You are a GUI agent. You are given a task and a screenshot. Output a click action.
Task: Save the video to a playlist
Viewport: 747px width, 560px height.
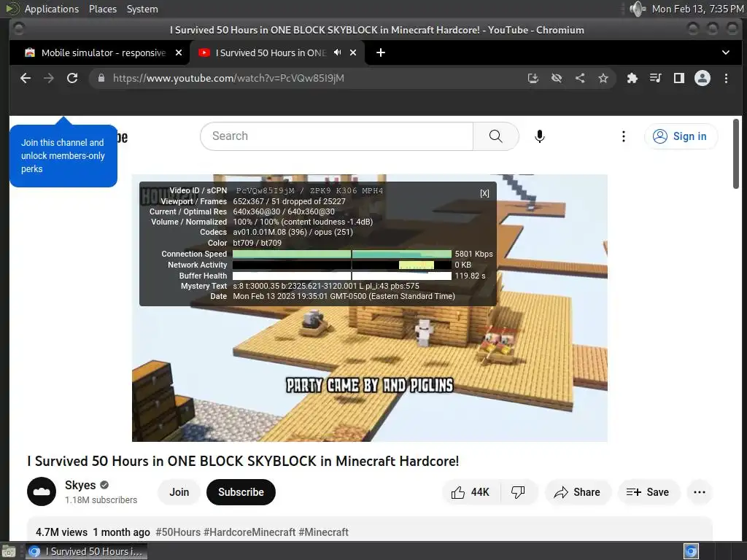[x=648, y=492]
